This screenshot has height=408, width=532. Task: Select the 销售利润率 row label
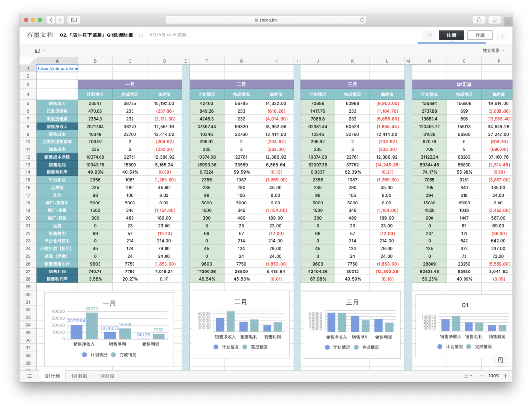pos(57,279)
